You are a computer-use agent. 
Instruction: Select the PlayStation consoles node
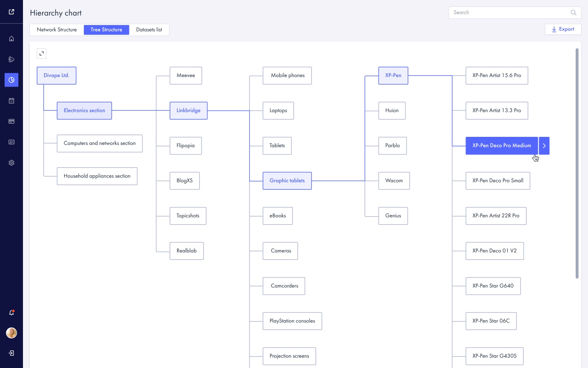coord(292,321)
